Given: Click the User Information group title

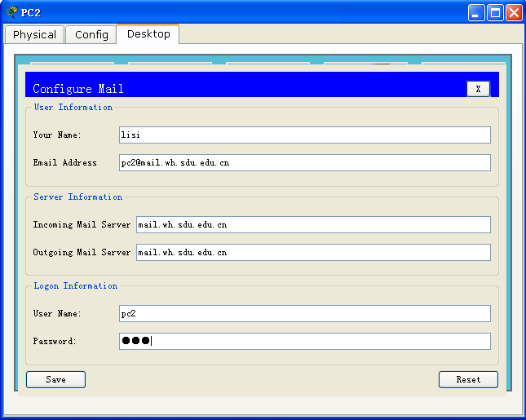Looking at the screenshot, I should [x=73, y=108].
